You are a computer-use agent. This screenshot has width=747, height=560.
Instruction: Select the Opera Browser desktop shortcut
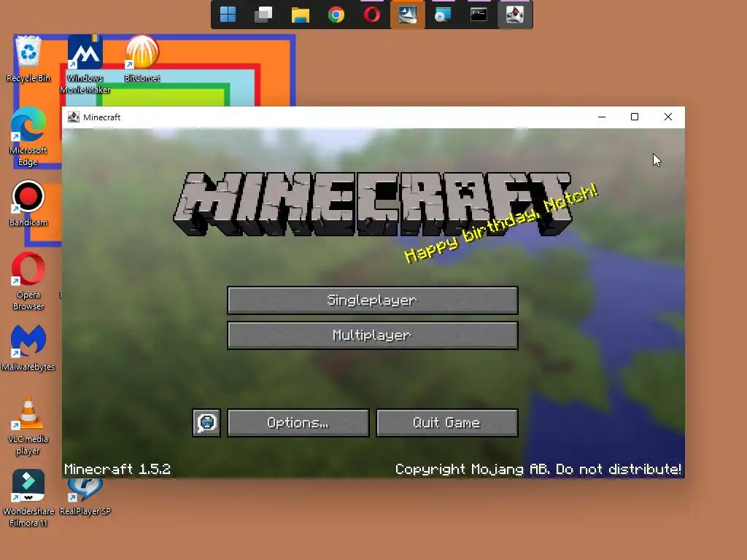coord(28,282)
